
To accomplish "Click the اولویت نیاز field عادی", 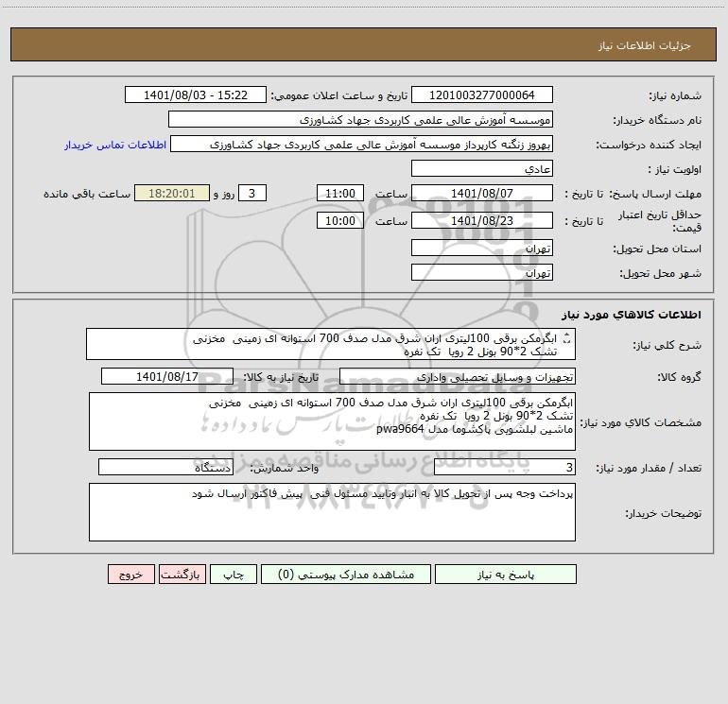I will point(482,168).
